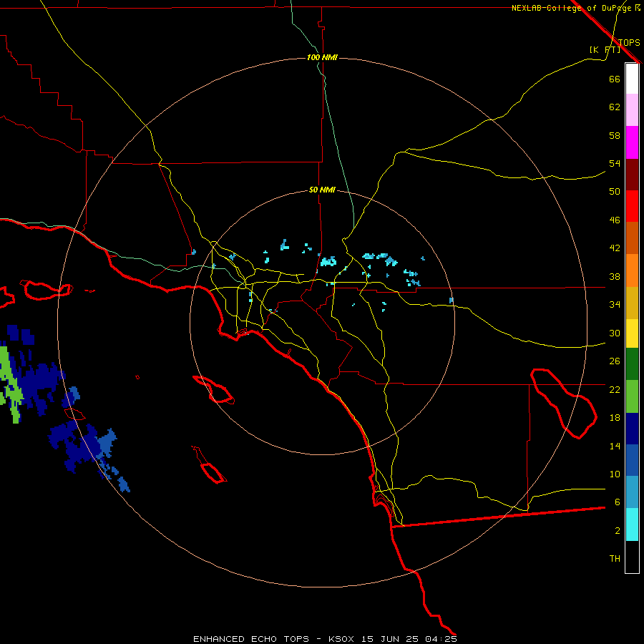Click the 'TOPS' legend title
Image resolution: width=644 pixels, height=644 pixels.
629,42
